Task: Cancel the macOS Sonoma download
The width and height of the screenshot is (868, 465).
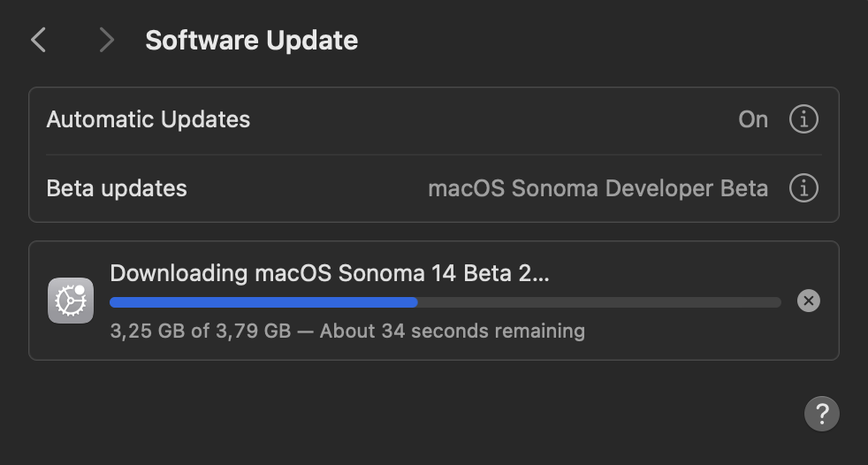Action: (808, 301)
